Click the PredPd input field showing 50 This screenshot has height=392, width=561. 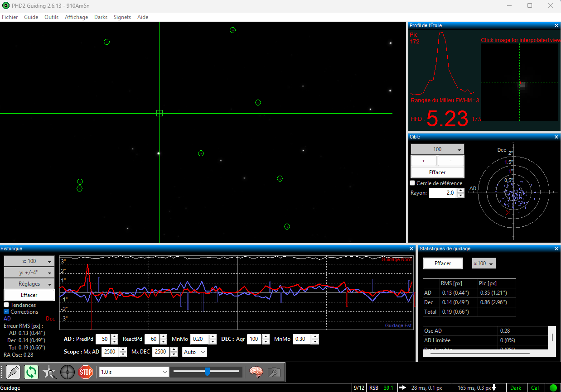pyautogui.click(x=103, y=339)
